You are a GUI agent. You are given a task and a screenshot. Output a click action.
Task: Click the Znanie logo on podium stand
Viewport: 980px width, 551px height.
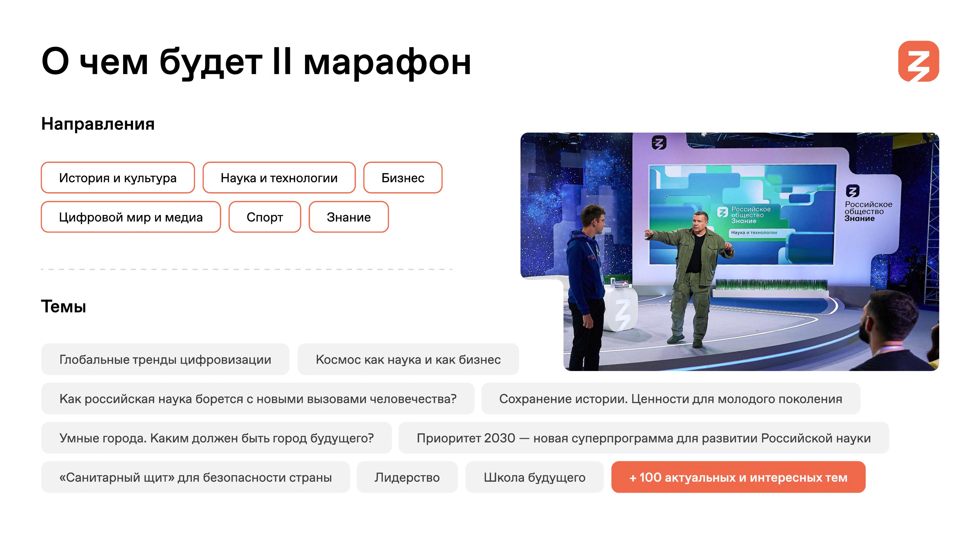623,313
